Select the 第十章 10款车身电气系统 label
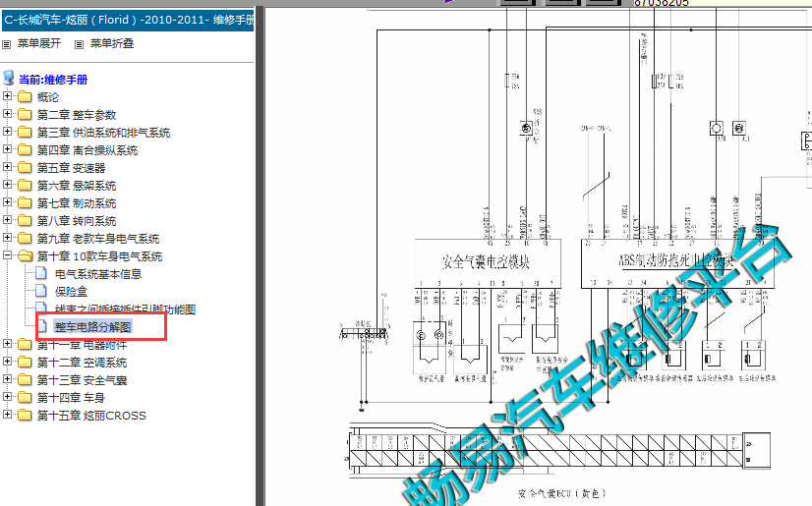 [x=99, y=256]
